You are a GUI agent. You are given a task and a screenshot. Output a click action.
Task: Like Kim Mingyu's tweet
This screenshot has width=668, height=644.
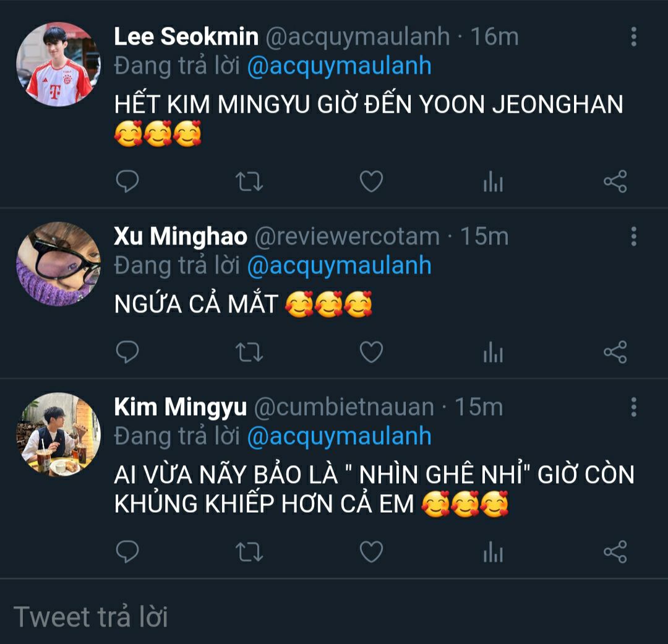click(371, 552)
